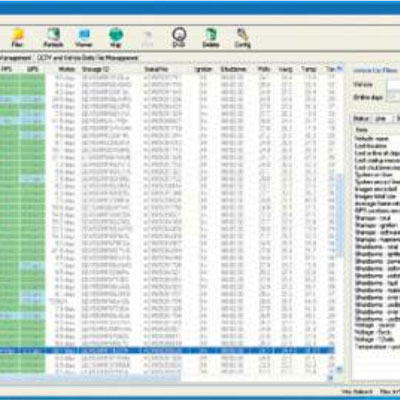Open the Filter tool in the toolbar
The width and height of the screenshot is (400, 400).
17,37
